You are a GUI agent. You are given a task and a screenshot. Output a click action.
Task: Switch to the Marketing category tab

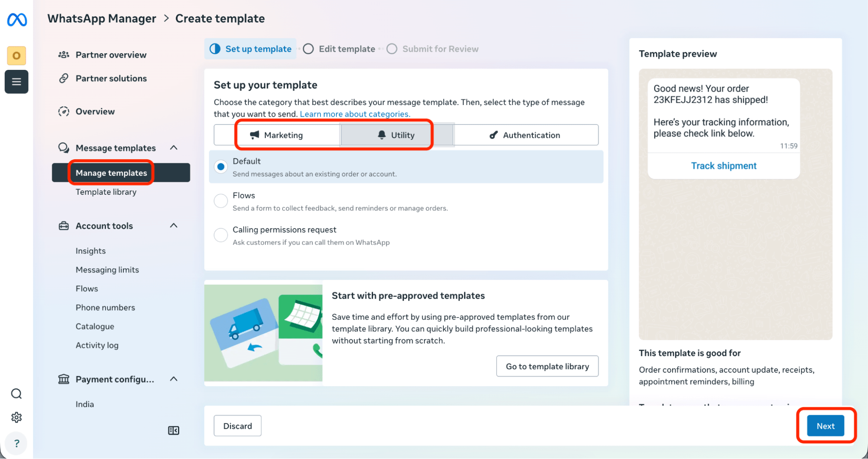pyautogui.click(x=277, y=135)
